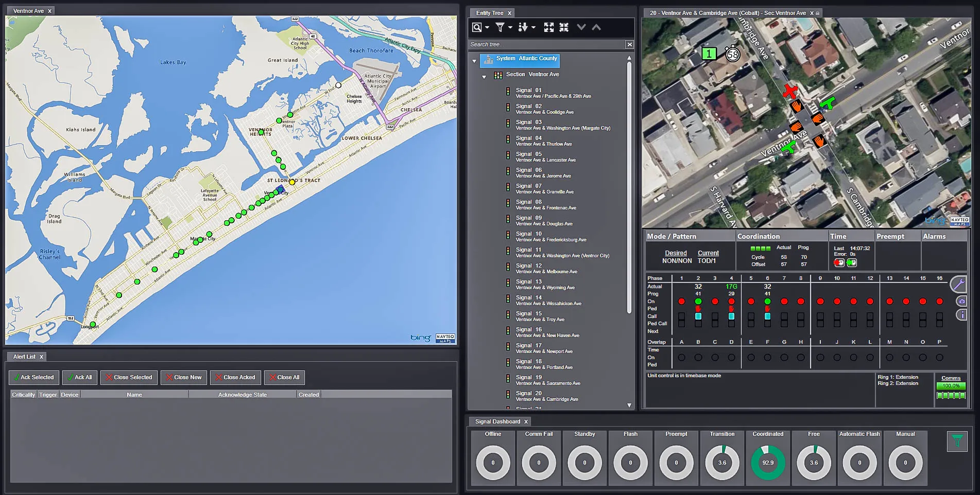Click the Coordinated 92.9 donut gauge

768,463
